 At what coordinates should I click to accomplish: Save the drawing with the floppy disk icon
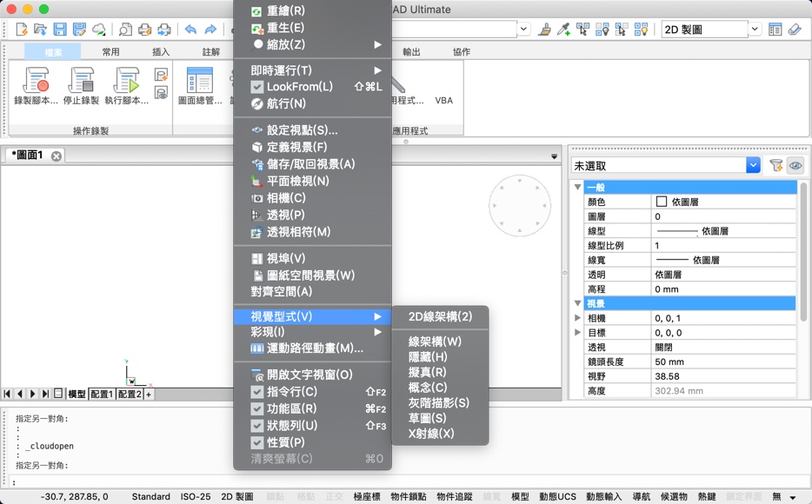(x=58, y=29)
